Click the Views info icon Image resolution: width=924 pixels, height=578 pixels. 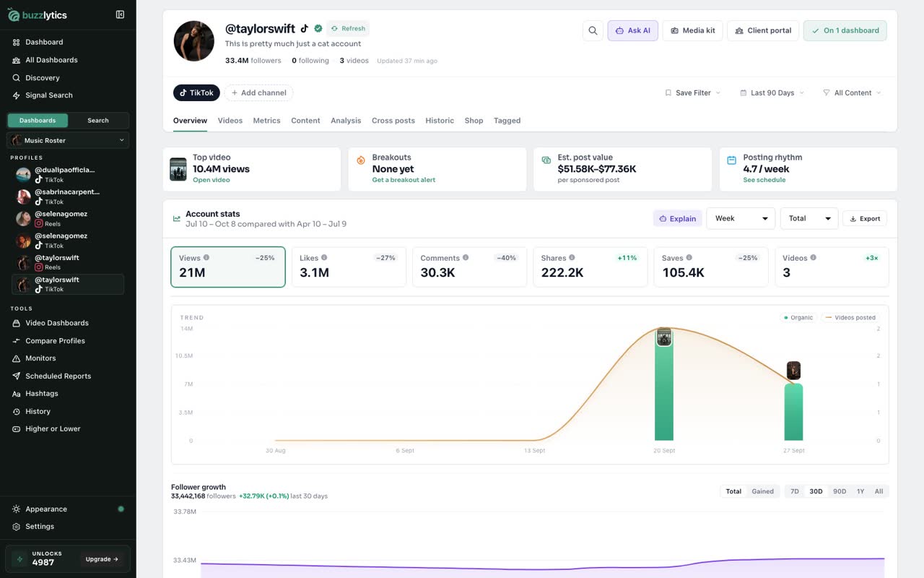[206, 257]
